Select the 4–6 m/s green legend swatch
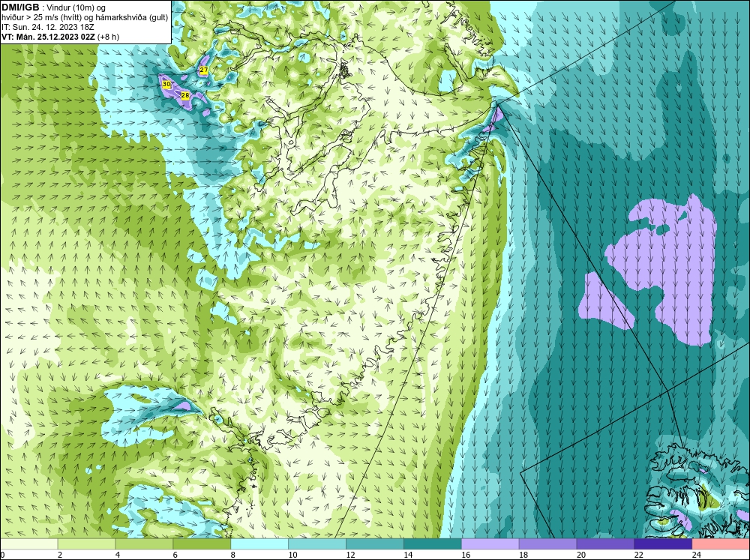This screenshot has width=750, height=560. 144,544
